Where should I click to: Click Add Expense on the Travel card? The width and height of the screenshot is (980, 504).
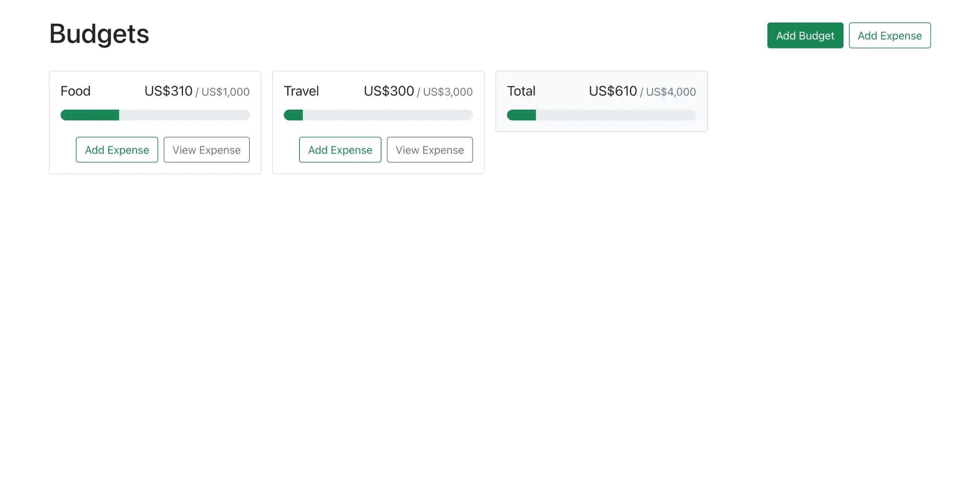coord(340,149)
